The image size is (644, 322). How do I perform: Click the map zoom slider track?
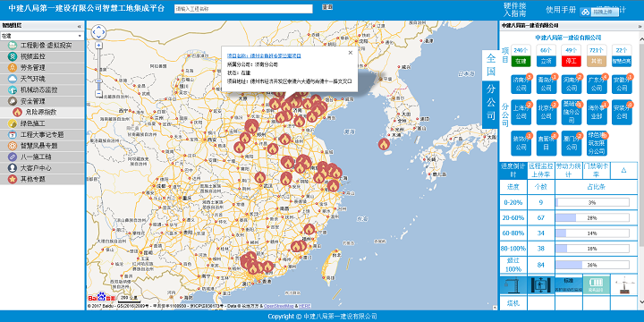[98, 70]
